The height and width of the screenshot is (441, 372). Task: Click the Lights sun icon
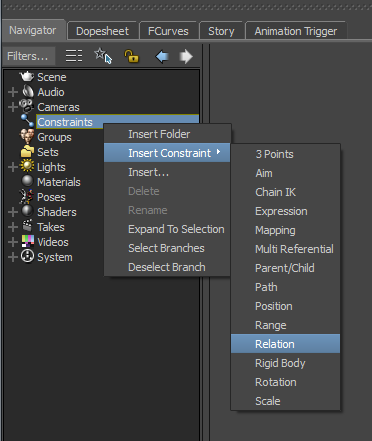(27, 166)
